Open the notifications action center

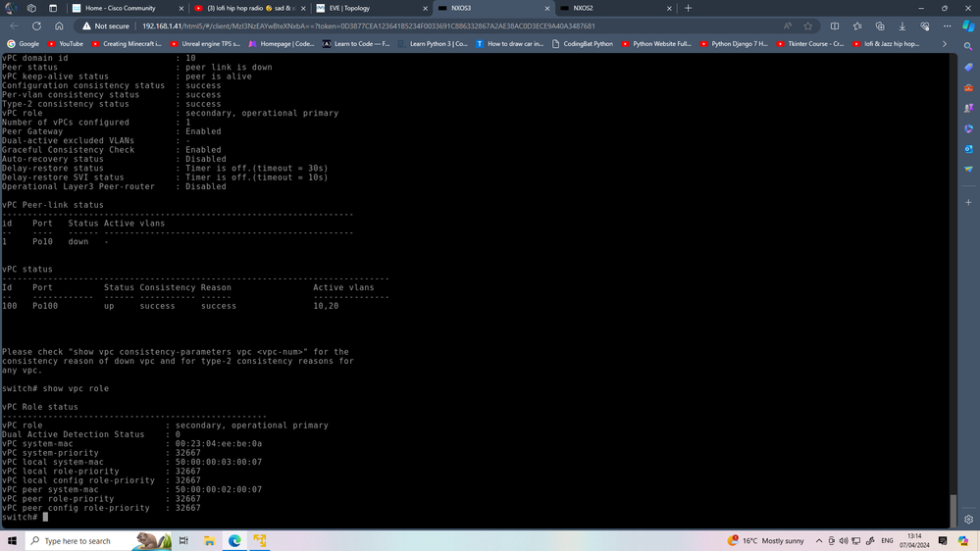(x=943, y=541)
